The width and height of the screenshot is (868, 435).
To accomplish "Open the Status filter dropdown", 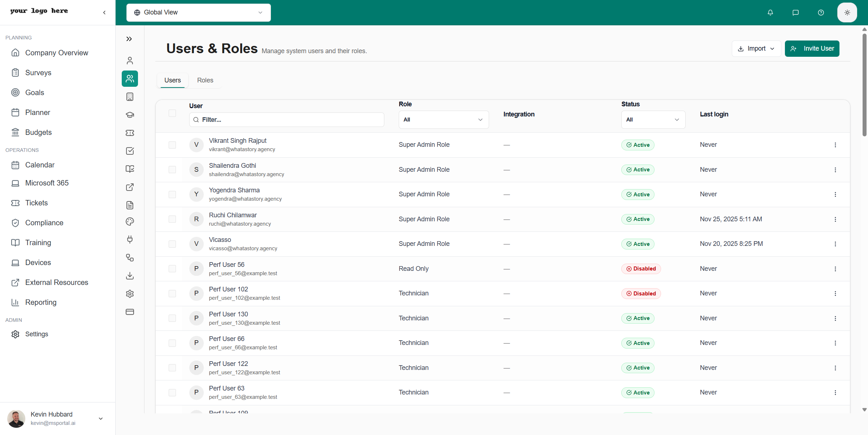I will [x=653, y=119].
